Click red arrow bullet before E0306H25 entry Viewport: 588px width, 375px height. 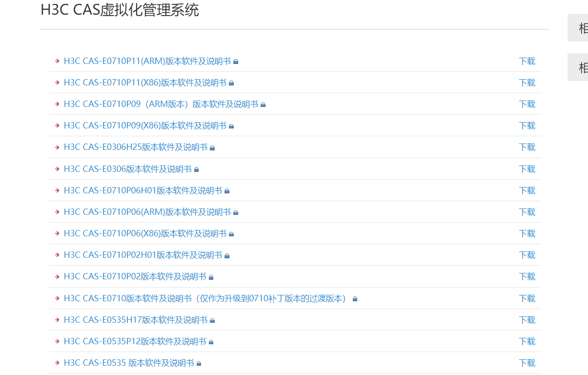pos(57,147)
